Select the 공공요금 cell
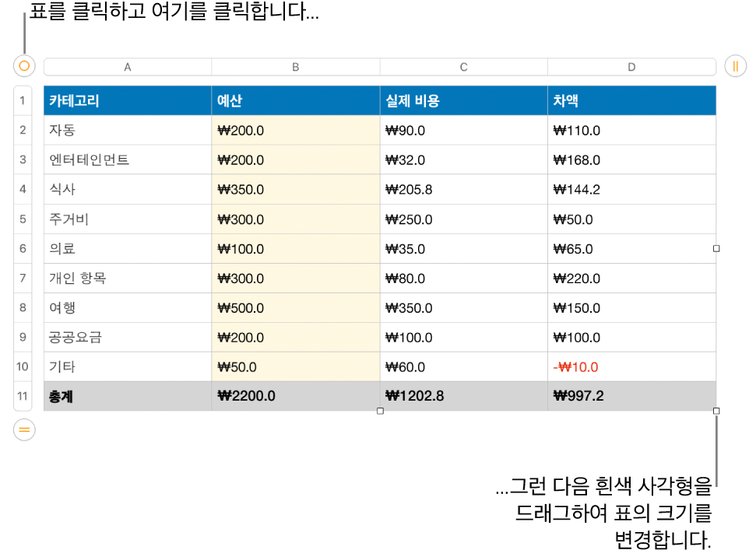756x557 pixels. (x=127, y=337)
